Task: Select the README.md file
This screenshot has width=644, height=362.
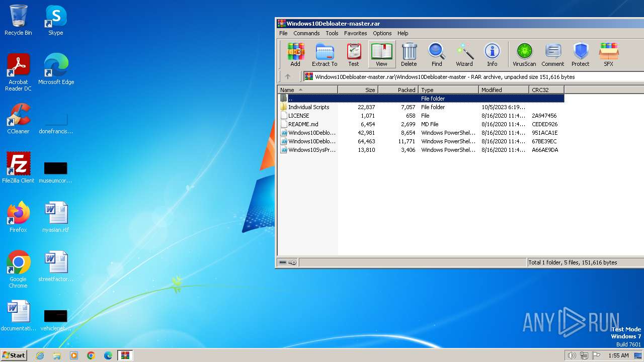Action: click(422, 124)
